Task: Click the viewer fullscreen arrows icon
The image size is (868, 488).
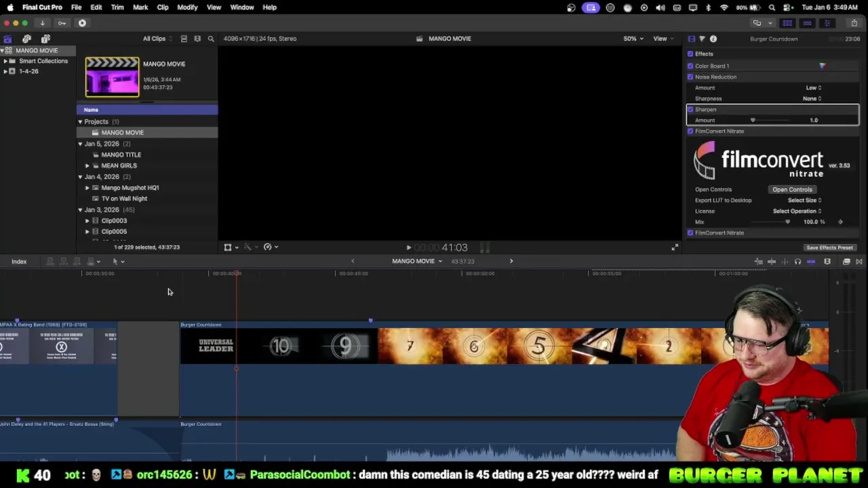Action: 674,247
